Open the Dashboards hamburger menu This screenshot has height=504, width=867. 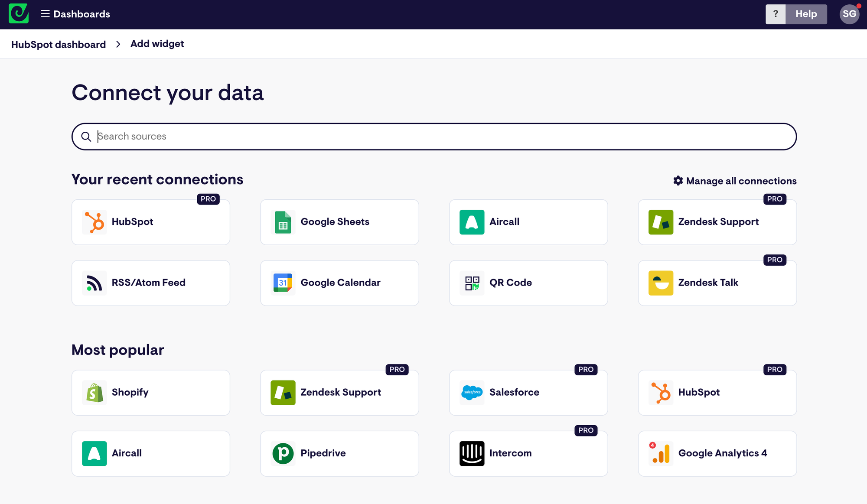coord(45,14)
